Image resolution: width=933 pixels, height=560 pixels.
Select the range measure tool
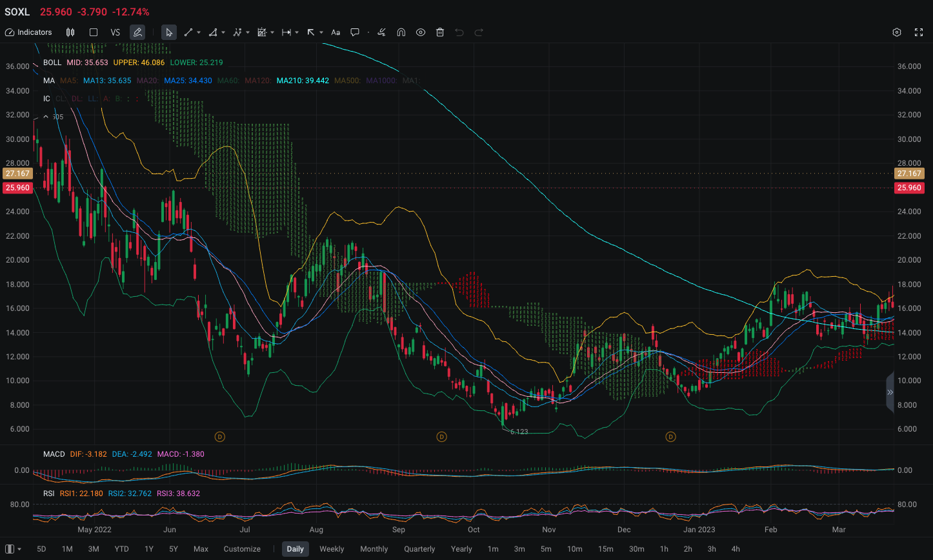pos(286,32)
